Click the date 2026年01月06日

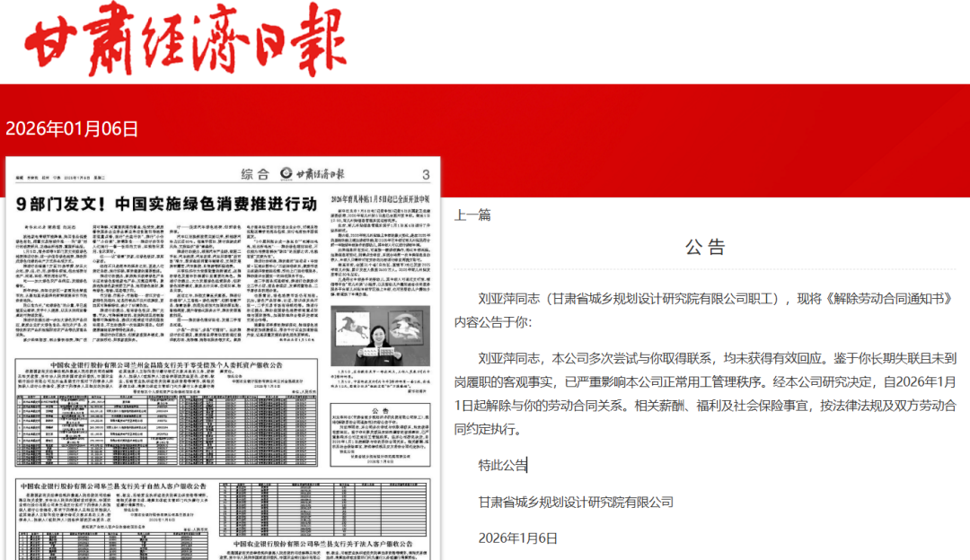pyautogui.click(x=72, y=128)
